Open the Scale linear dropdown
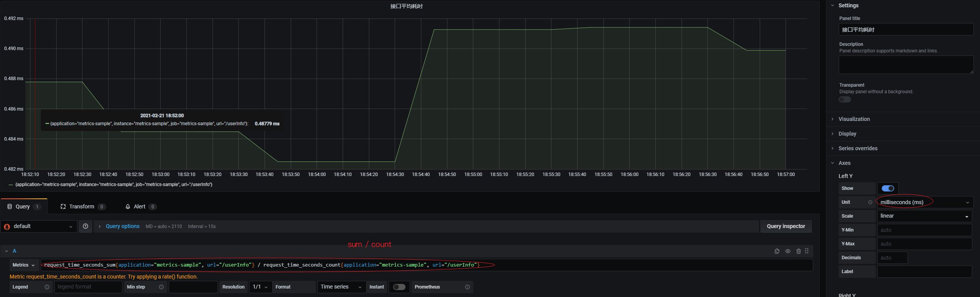The height and width of the screenshot is (297, 980). [924, 216]
